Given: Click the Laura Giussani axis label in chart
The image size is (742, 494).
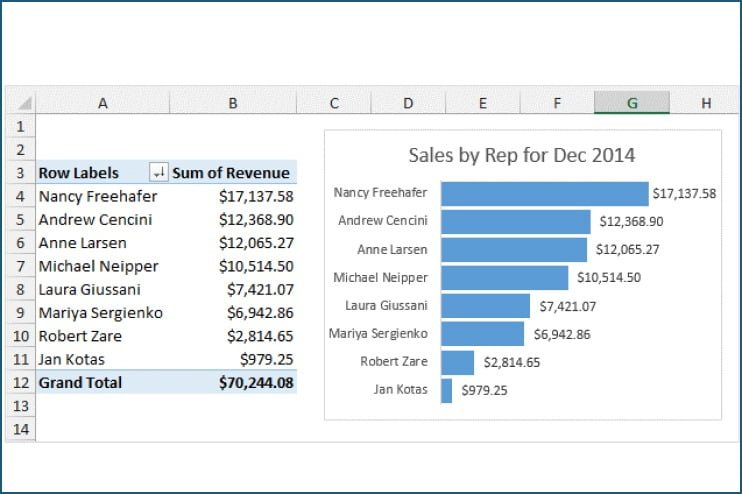Looking at the screenshot, I should pyautogui.click(x=386, y=305).
